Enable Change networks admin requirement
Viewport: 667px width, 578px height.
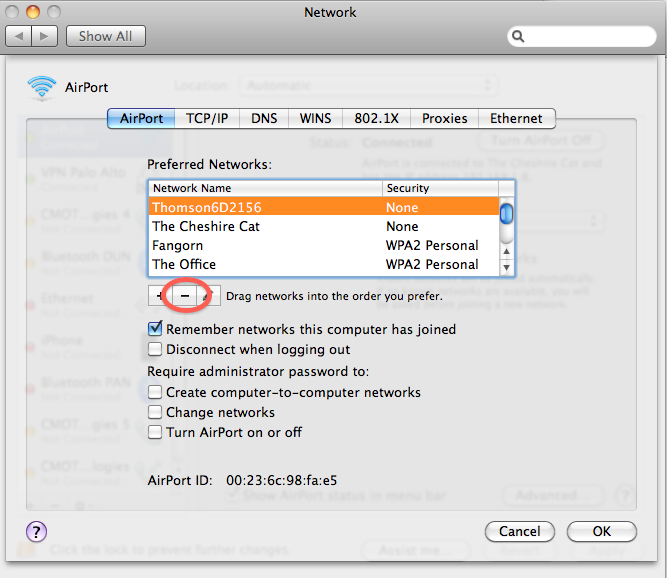click(155, 412)
